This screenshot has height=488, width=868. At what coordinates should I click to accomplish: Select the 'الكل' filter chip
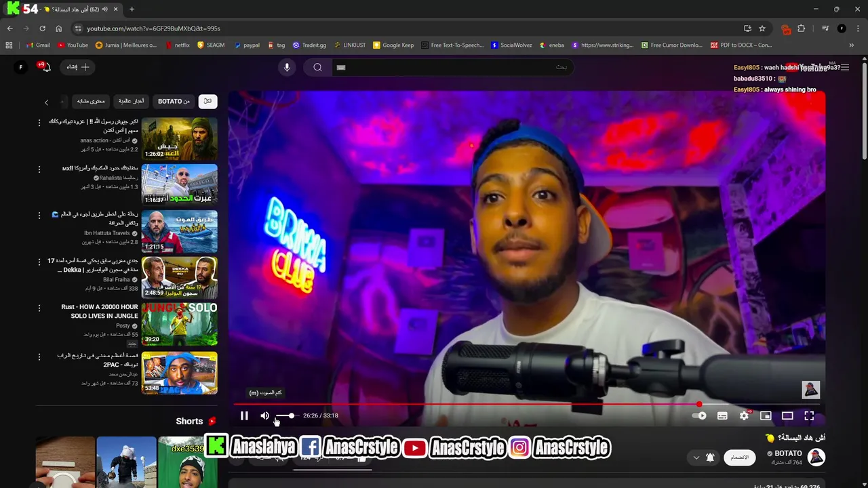point(208,101)
